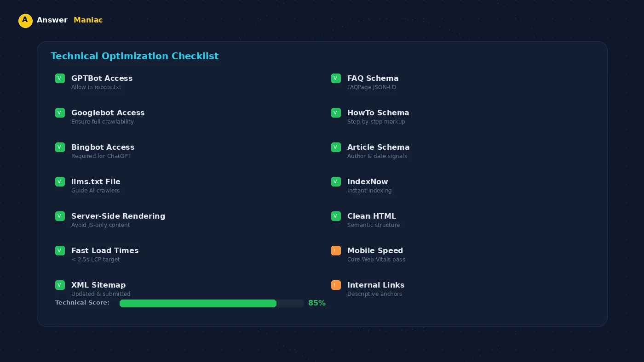This screenshot has height=362, width=644.
Task: Click the GPTBot Access check badge
Action: [x=60, y=78]
